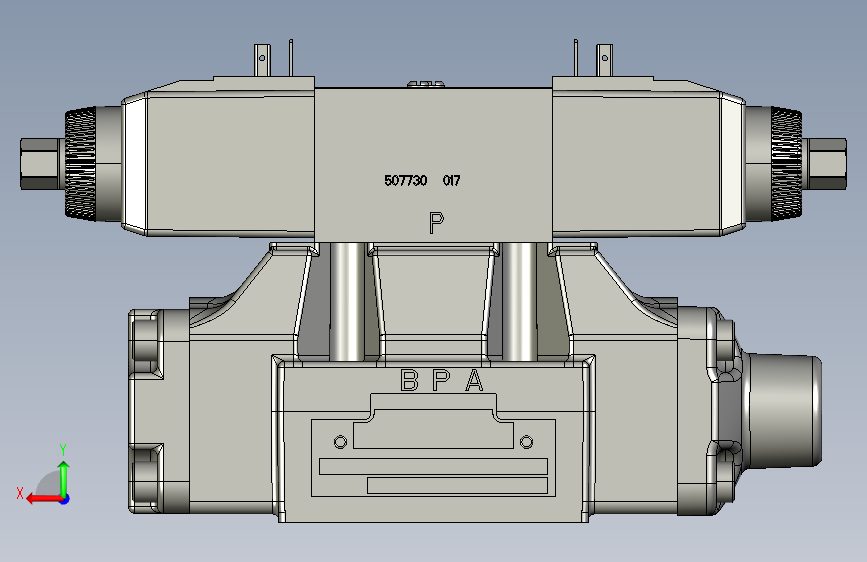867x562 pixels.
Task: Select the letter 'A' in the BPA label
Action: click(474, 381)
